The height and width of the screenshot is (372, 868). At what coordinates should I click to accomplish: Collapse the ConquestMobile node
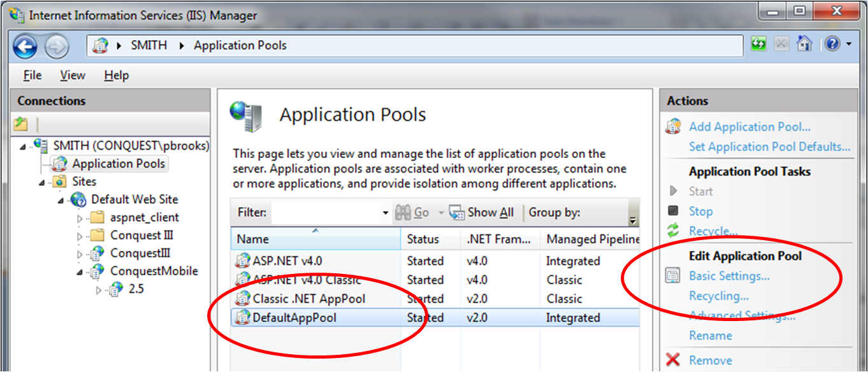click(80, 272)
